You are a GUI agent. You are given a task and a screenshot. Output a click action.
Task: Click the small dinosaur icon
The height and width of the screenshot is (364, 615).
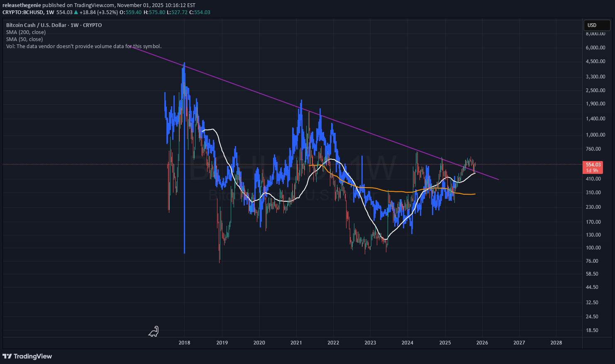tap(154, 331)
